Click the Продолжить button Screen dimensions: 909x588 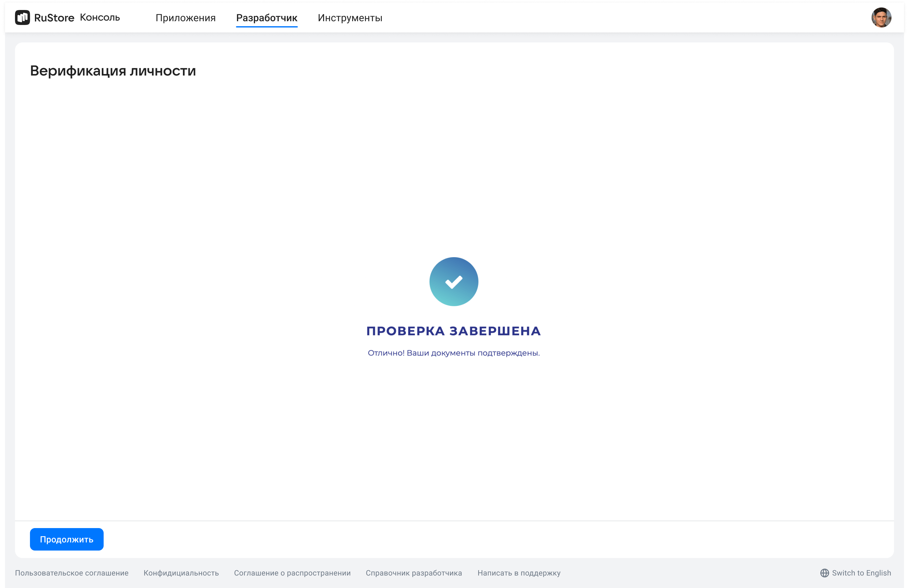coord(66,539)
